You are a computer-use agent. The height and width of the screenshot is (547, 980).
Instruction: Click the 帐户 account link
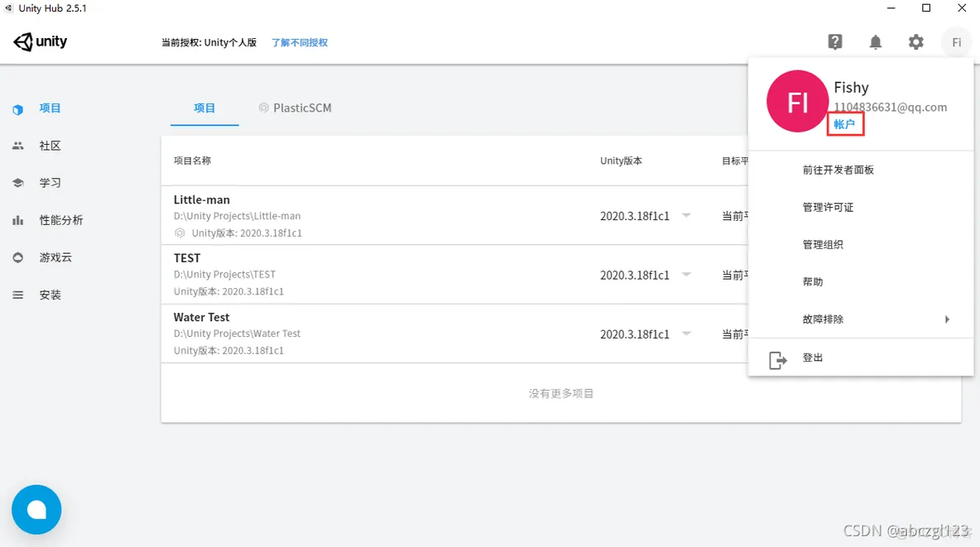pyautogui.click(x=844, y=124)
